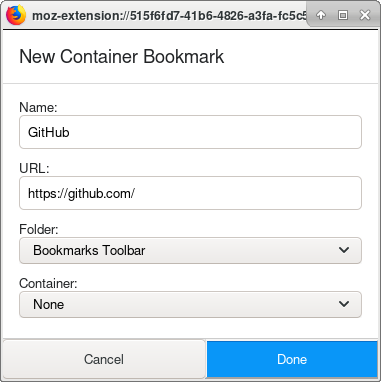
Task: Open the Container selector showing None
Action: [190, 304]
